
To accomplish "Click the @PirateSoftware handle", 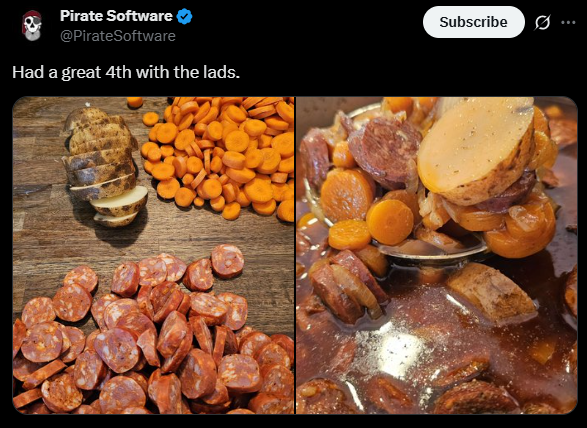I will coord(118,36).
